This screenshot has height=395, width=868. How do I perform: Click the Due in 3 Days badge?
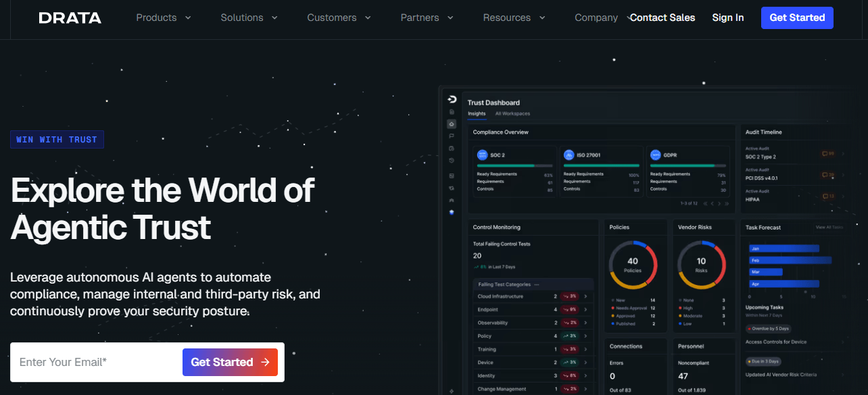(x=764, y=361)
